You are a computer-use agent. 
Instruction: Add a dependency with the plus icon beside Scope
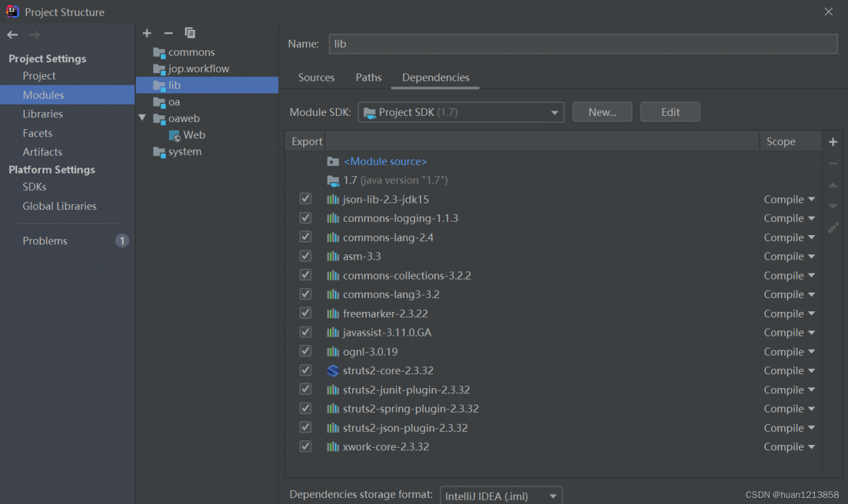point(833,142)
